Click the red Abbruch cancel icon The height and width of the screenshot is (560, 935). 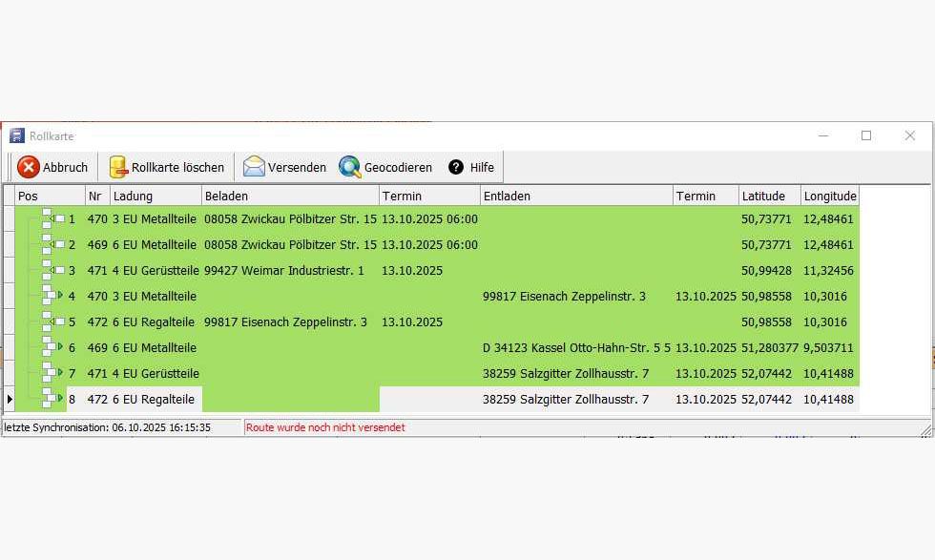pos(28,167)
